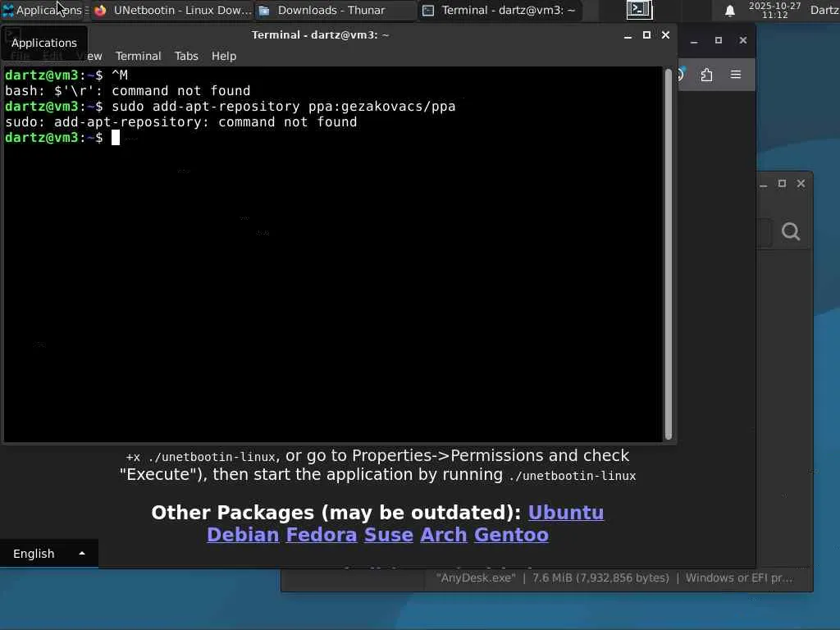Image resolution: width=840 pixels, height=630 pixels.
Task: Expand the English language dropdown
Action: [x=48, y=554]
